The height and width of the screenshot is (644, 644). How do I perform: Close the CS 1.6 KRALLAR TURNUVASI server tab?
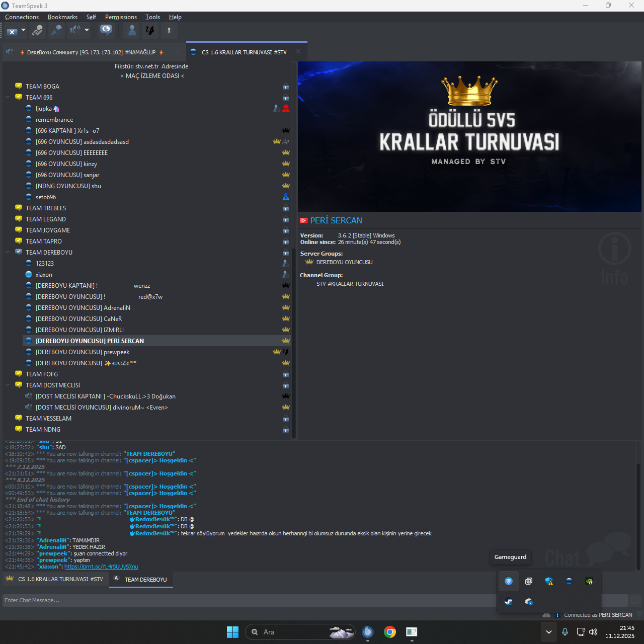coord(298,51)
